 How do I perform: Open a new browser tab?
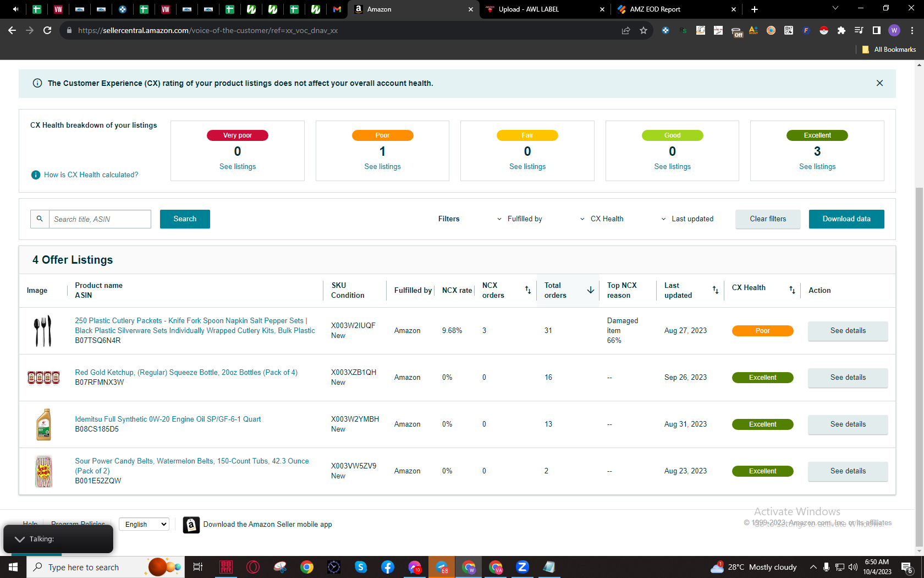click(x=755, y=9)
